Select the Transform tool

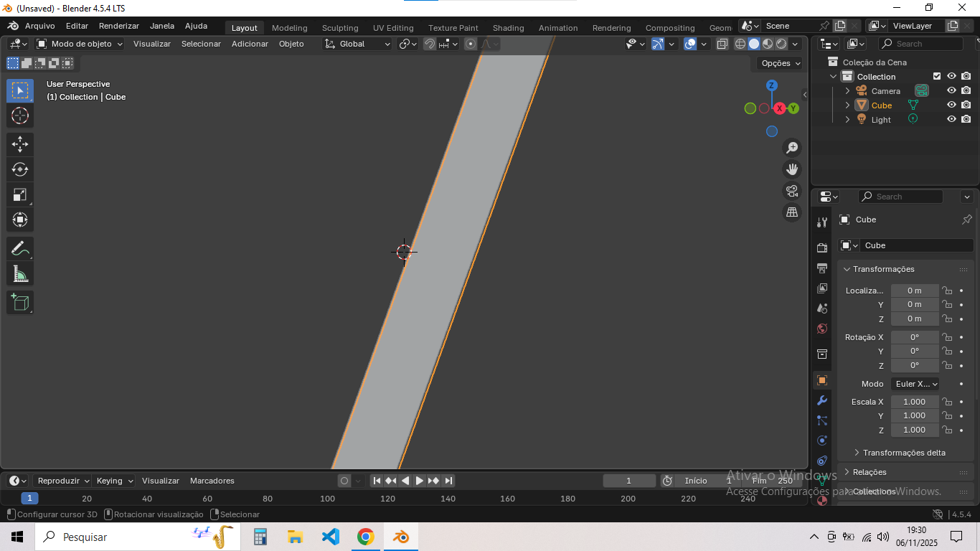coord(20,220)
